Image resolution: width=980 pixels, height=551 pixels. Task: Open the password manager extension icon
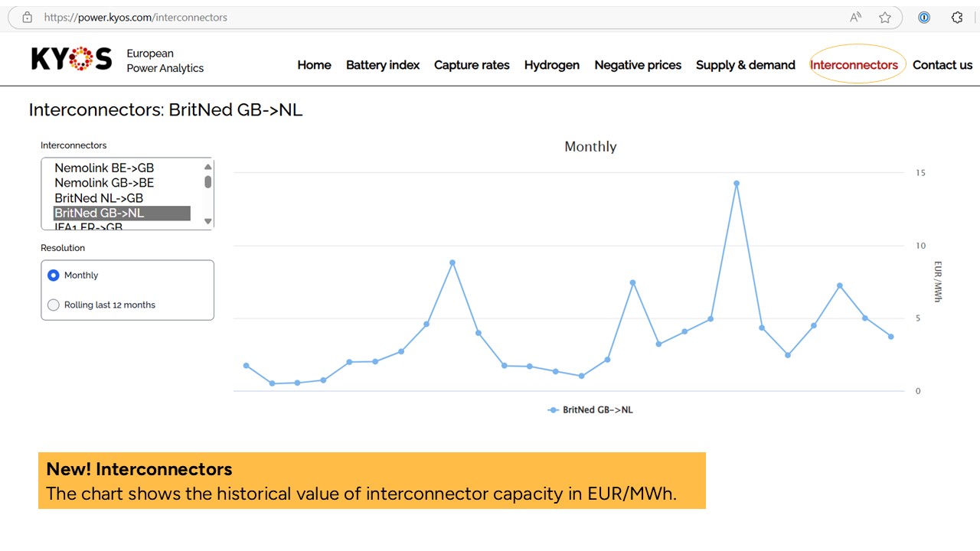[x=924, y=17]
